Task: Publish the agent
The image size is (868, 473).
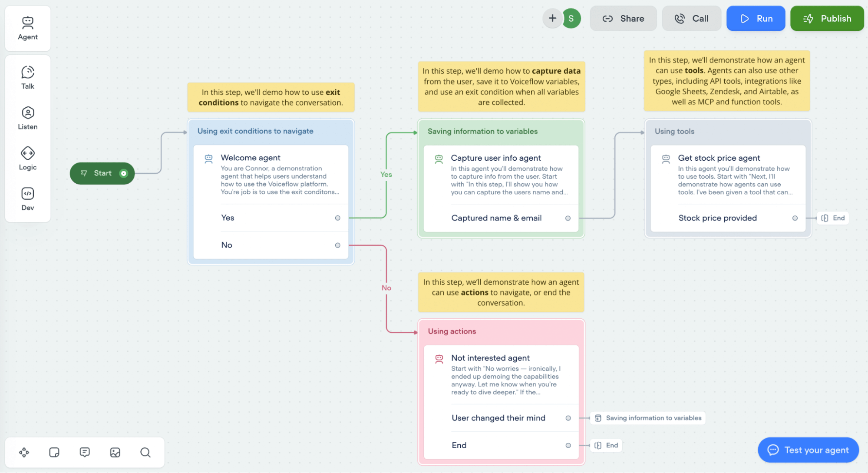Action: [x=827, y=18]
